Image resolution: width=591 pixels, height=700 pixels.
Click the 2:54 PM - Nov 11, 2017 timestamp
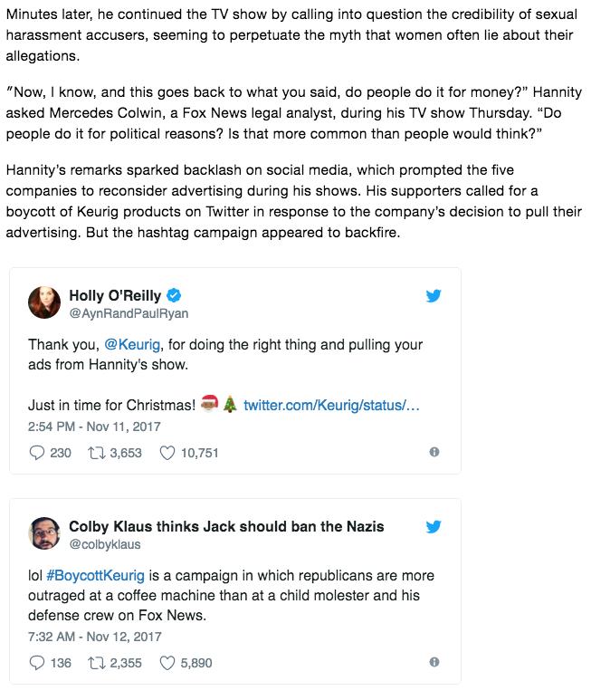94,427
